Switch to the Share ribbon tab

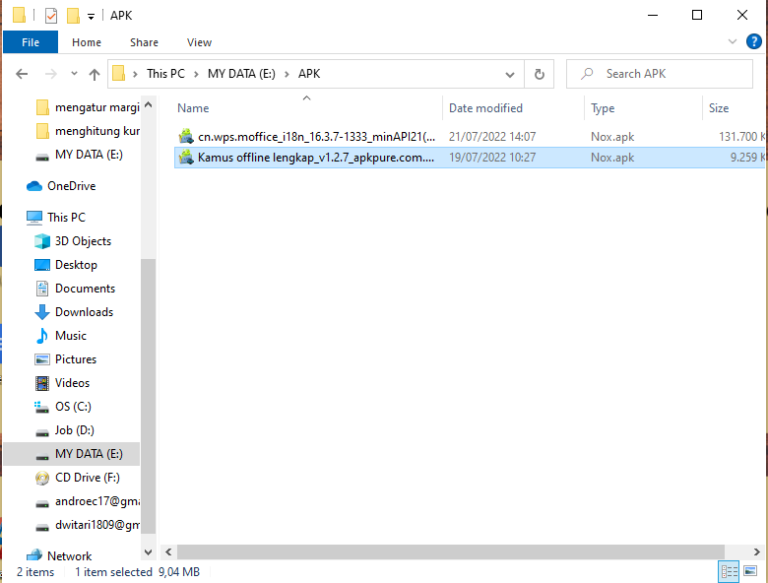click(x=144, y=42)
